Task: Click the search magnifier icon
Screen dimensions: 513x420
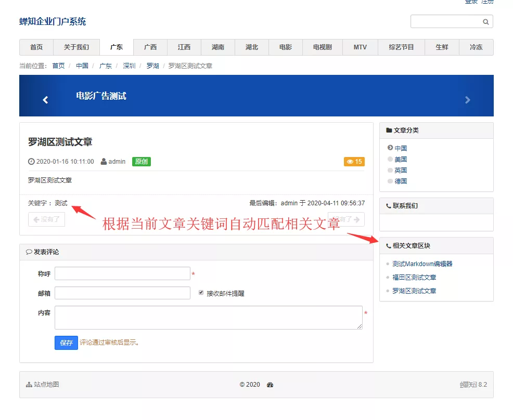Action: (x=485, y=22)
